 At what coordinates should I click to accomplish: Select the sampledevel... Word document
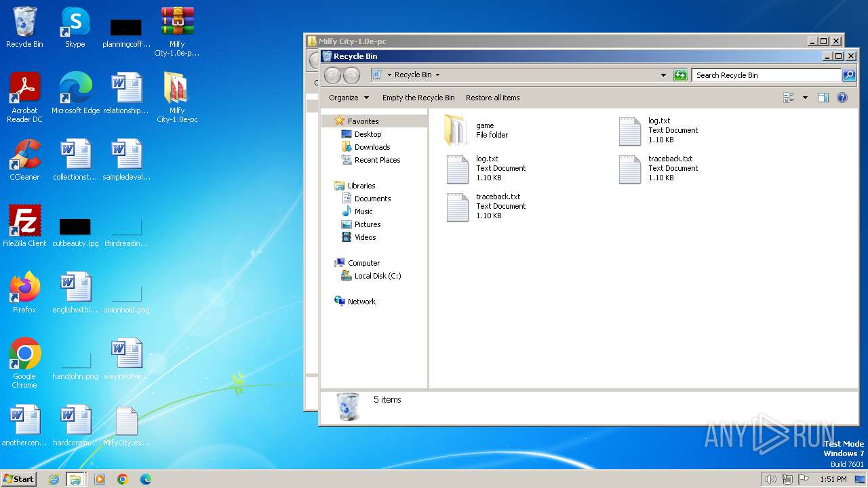pos(126,161)
